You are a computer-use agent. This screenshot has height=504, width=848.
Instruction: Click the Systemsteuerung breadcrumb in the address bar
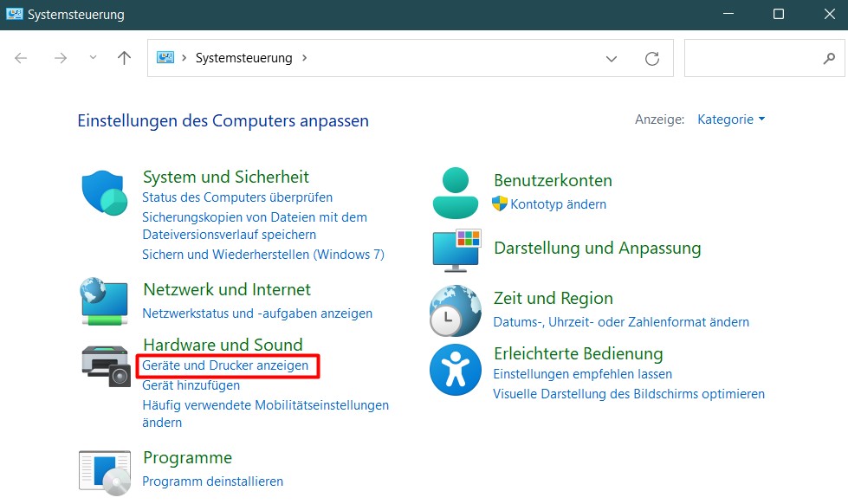pos(244,58)
